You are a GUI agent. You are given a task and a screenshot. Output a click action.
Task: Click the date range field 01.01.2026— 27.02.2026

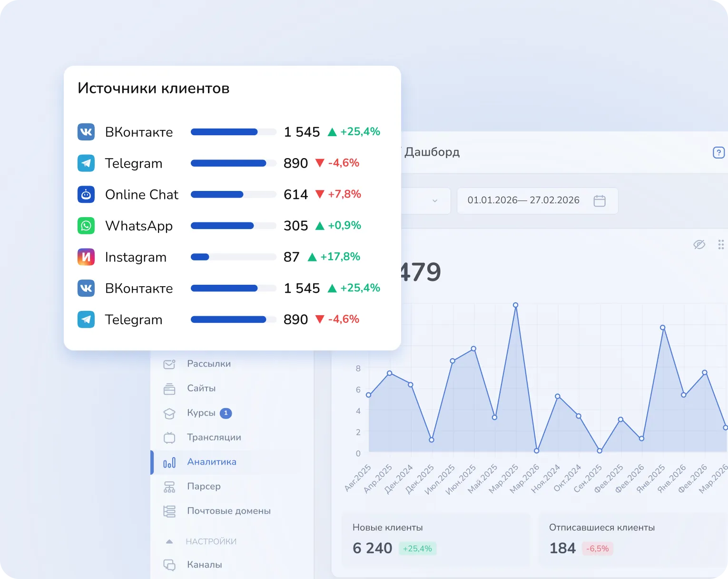pos(523,200)
